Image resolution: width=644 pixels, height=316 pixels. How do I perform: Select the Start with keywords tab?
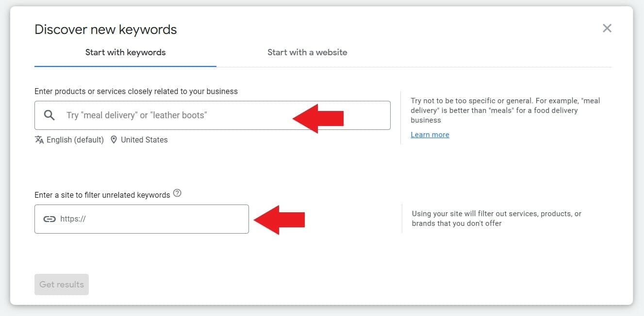point(125,52)
